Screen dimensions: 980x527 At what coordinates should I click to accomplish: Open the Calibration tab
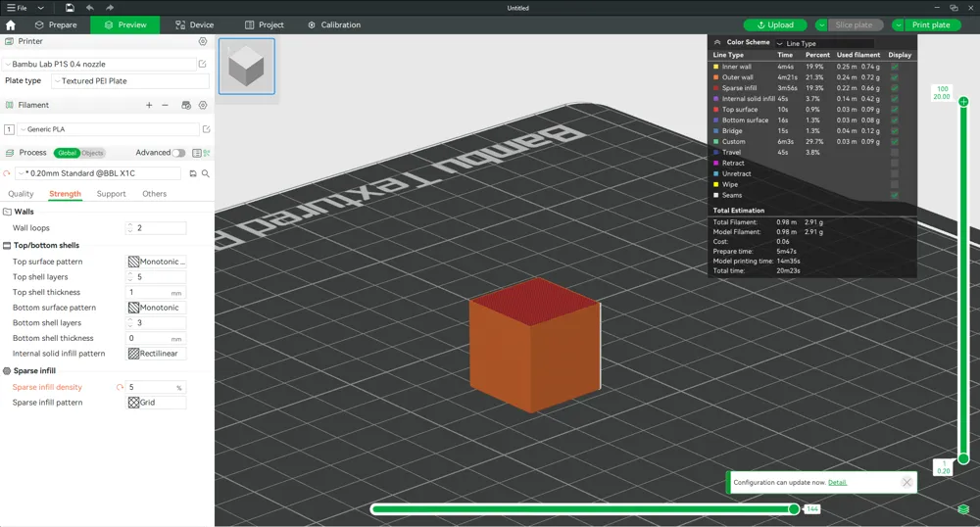pos(334,24)
